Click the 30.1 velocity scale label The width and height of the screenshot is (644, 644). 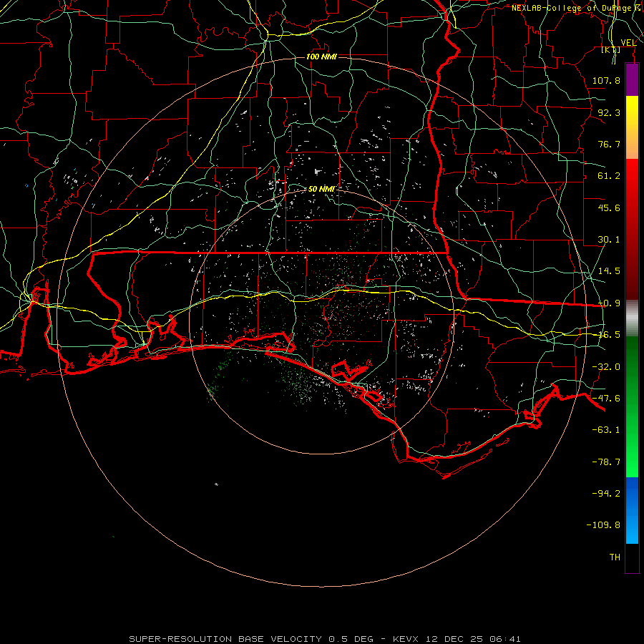[609, 240]
